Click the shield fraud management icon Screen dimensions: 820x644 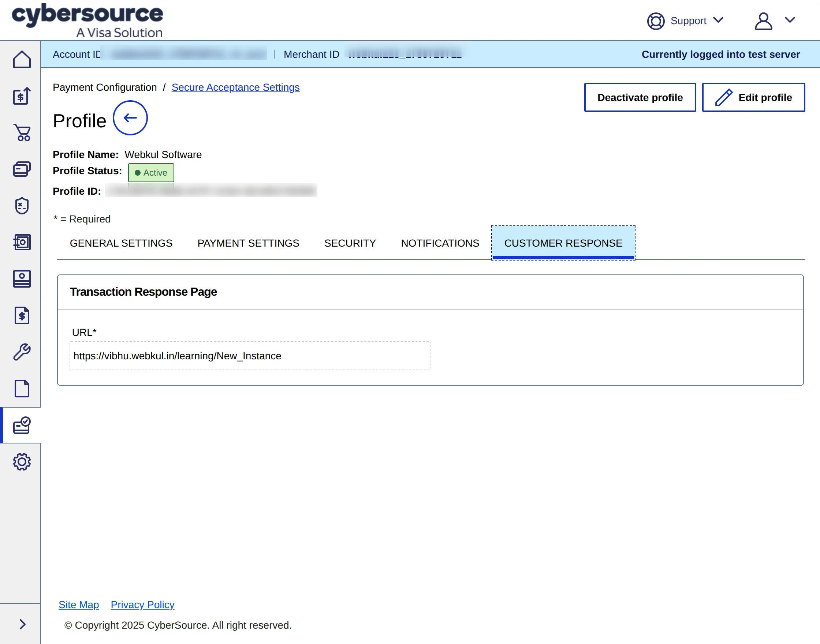tap(22, 206)
